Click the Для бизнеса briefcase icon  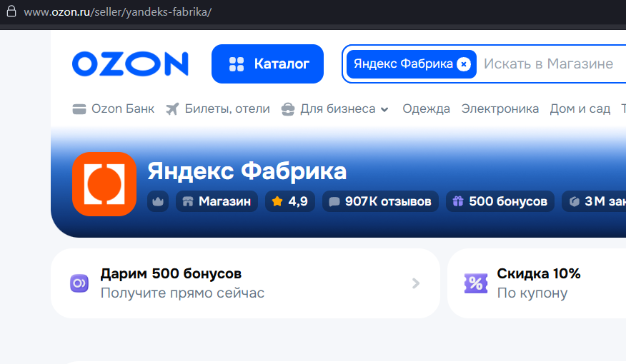tap(288, 108)
